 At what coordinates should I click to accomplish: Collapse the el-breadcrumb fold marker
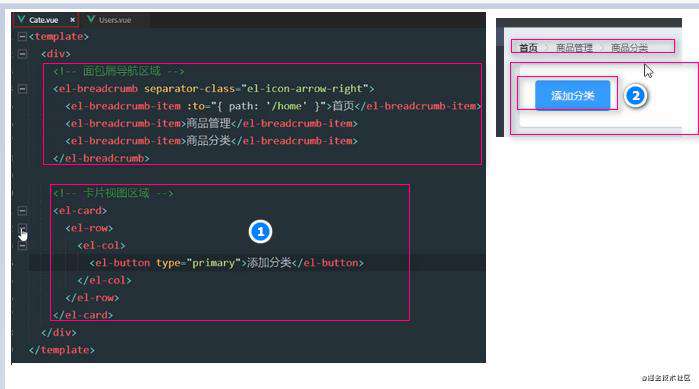(x=22, y=89)
